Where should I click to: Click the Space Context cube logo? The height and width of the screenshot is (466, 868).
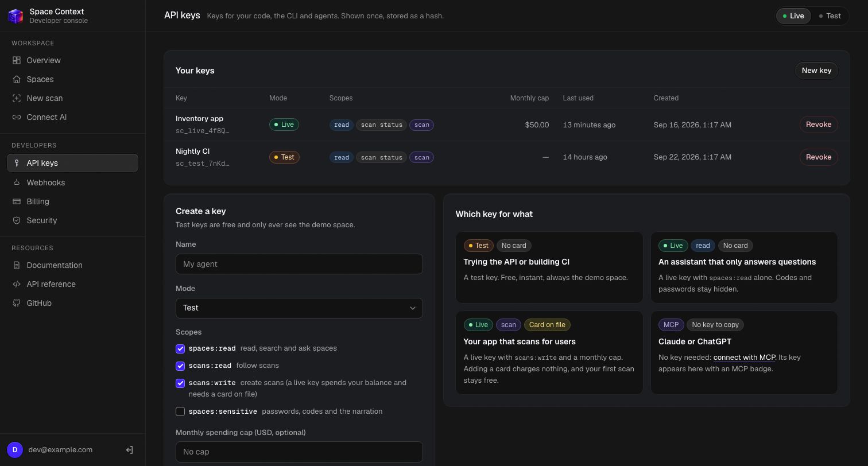(15, 16)
